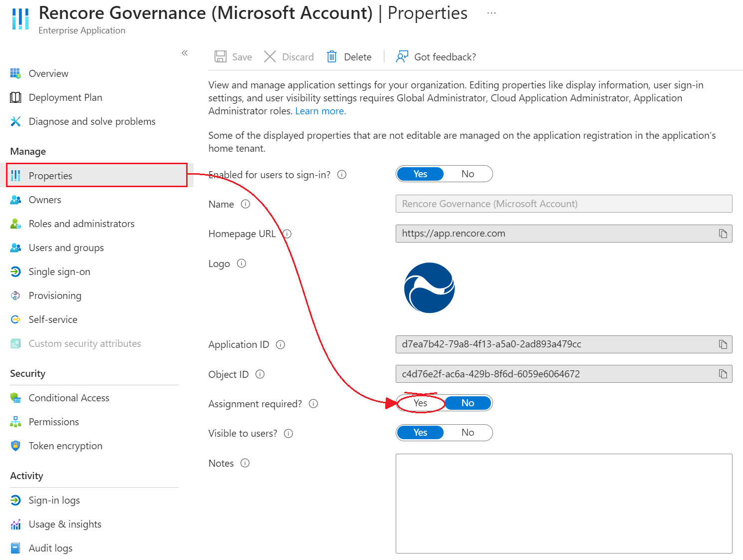Set Enabled for users to sign-in to No
The width and height of the screenshot is (743, 560).
tap(468, 174)
